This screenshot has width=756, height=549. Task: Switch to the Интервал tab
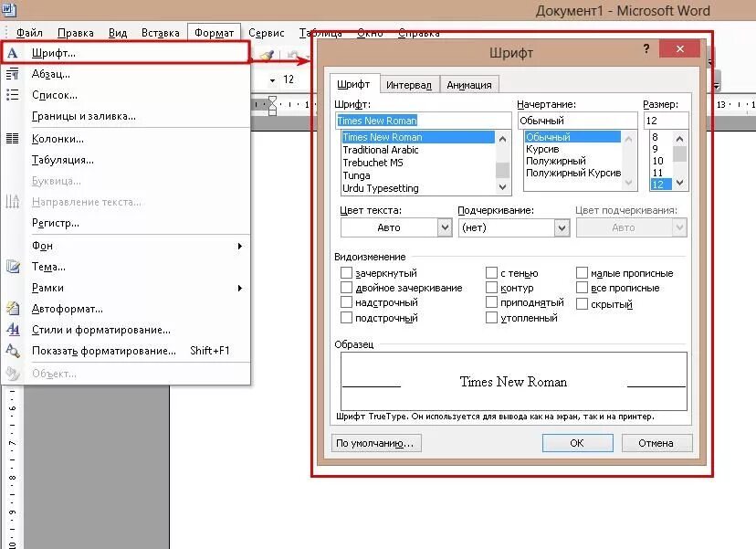tap(409, 85)
